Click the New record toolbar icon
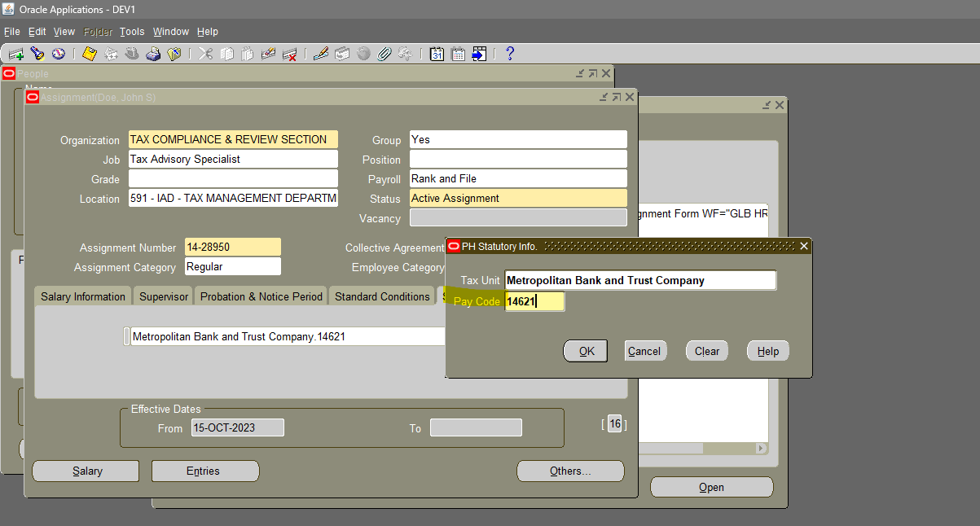The width and height of the screenshot is (980, 526). [x=16, y=54]
